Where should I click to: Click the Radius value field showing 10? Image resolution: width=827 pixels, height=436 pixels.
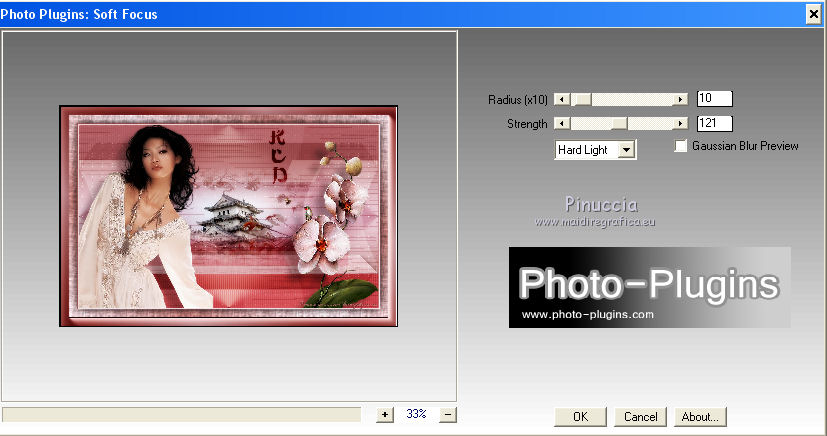coord(715,99)
